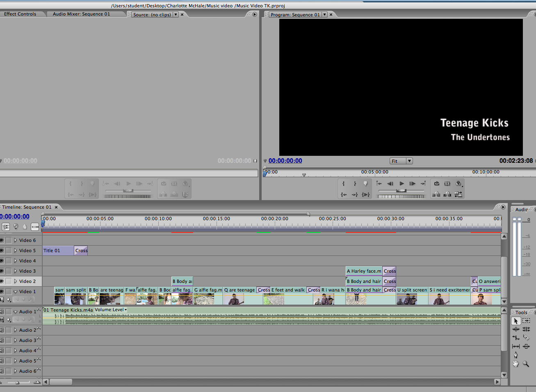Viewport: 536px width, 392px height.
Task: Expand the Video 4 track
Action: point(16,261)
